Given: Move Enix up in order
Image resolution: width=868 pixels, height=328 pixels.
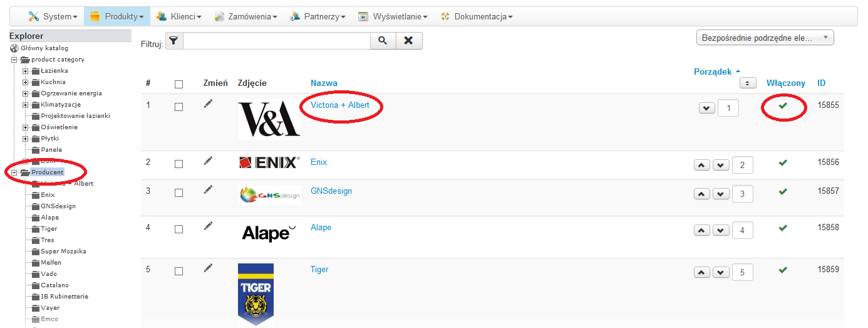Looking at the screenshot, I should (x=702, y=165).
